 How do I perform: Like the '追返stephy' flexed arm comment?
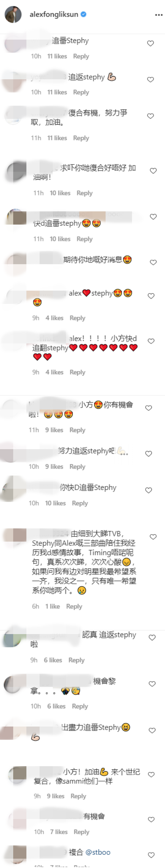150,80
